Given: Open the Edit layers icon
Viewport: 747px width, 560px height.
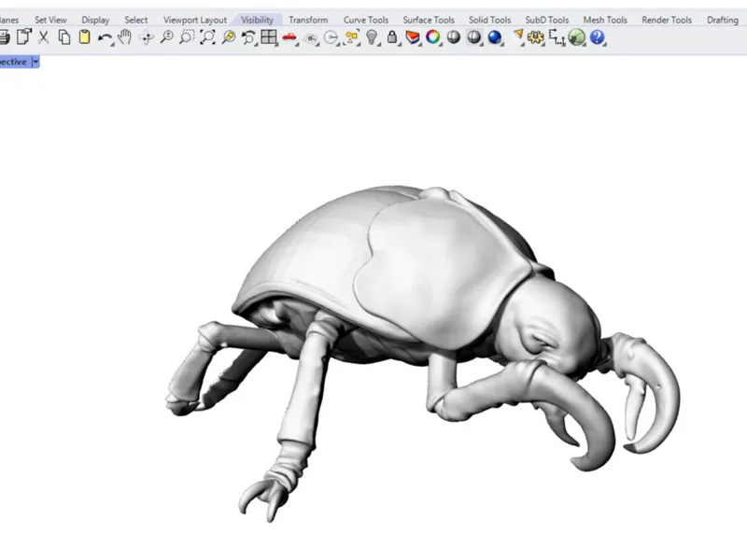Looking at the screenshot, I should [413, 37].
